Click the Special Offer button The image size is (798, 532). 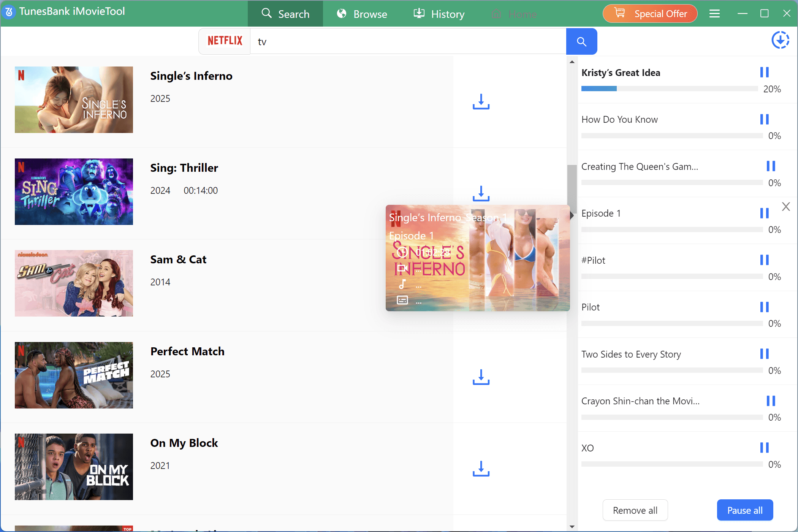click(x=650, y=14)
